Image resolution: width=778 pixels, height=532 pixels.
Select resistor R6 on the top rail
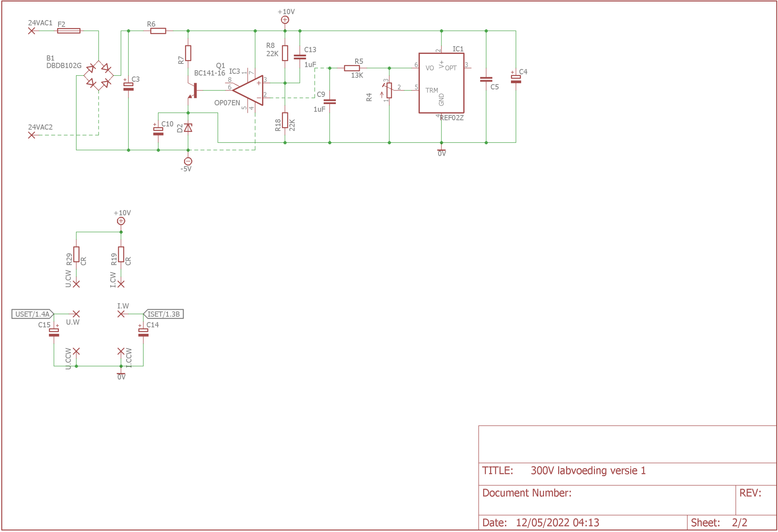click(x=158, y=31)
